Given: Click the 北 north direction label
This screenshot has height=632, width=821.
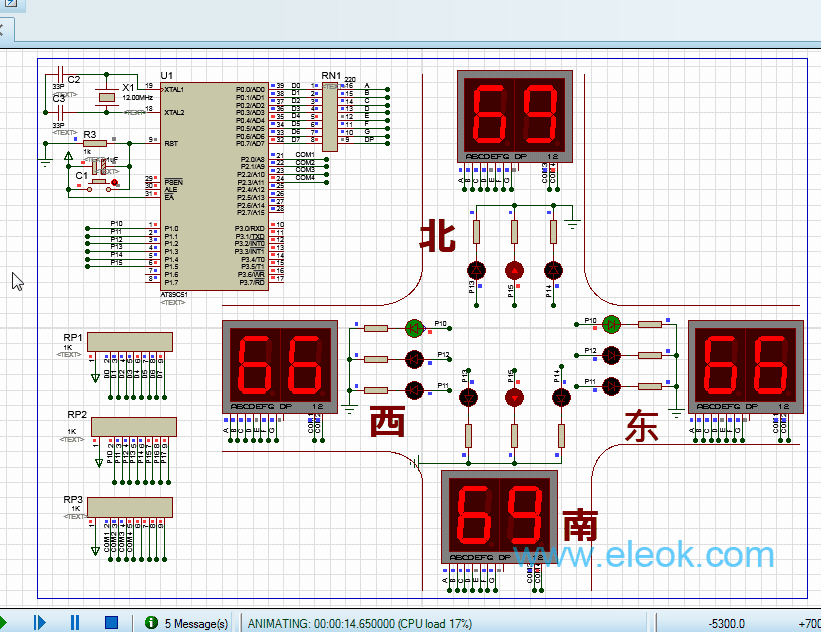Looking at the screenshot, I should click(x=438, y=236).
